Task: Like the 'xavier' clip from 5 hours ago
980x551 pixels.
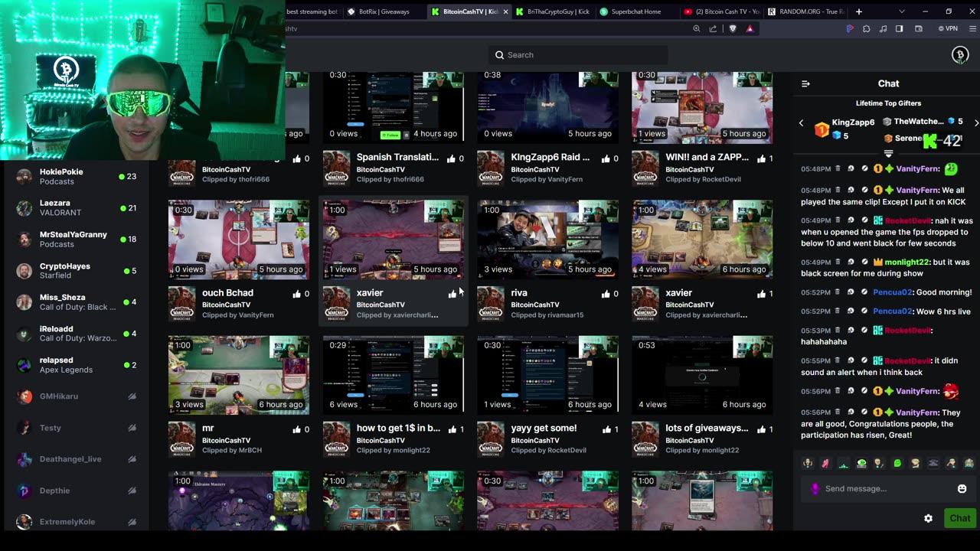Action: pyautogui.click(x=452, y=294)
